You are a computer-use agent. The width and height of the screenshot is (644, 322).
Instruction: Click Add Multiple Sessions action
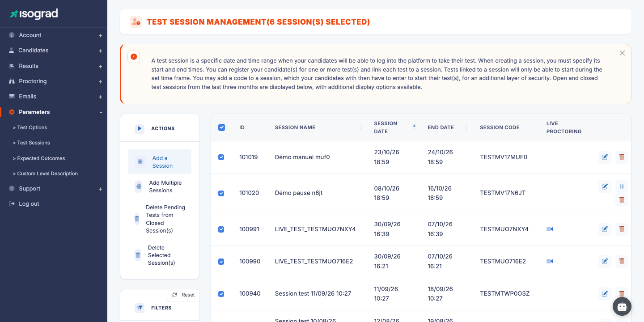tap(160, 186)
